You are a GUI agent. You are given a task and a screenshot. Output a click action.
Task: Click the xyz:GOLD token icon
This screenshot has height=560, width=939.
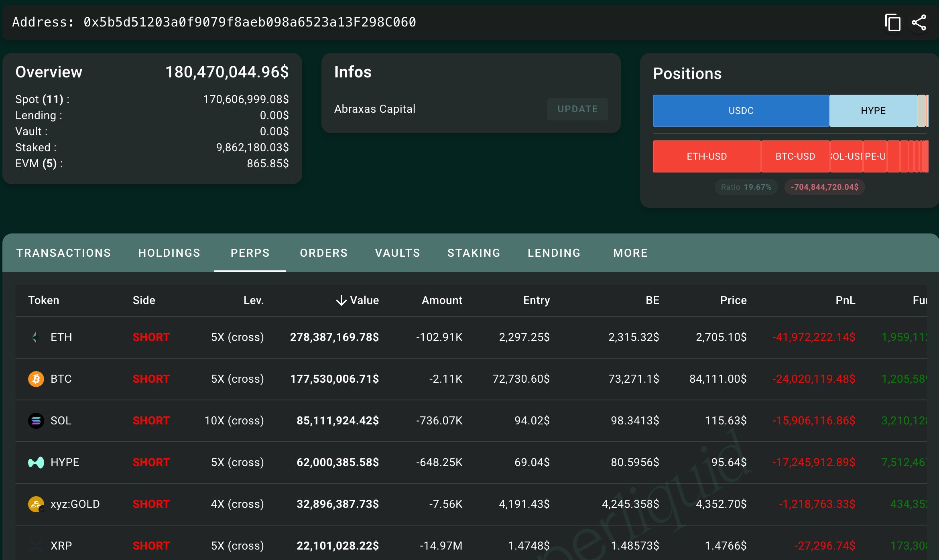pos(36,504)
